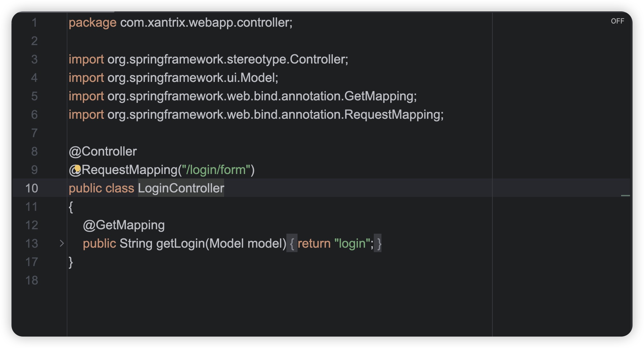Click line number 17 in gutter

31,262
